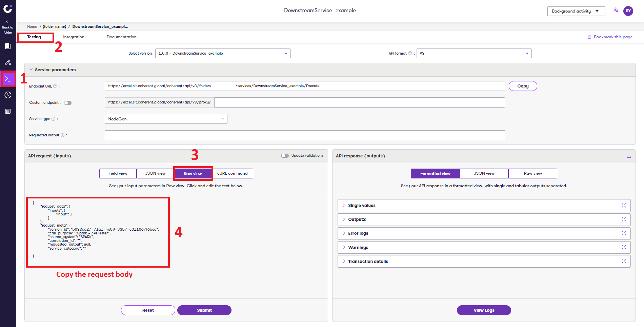Screen dimensions: 644x327
Task: Open the documentation book icon in sidebar
Action: click(x=8, y=46)
